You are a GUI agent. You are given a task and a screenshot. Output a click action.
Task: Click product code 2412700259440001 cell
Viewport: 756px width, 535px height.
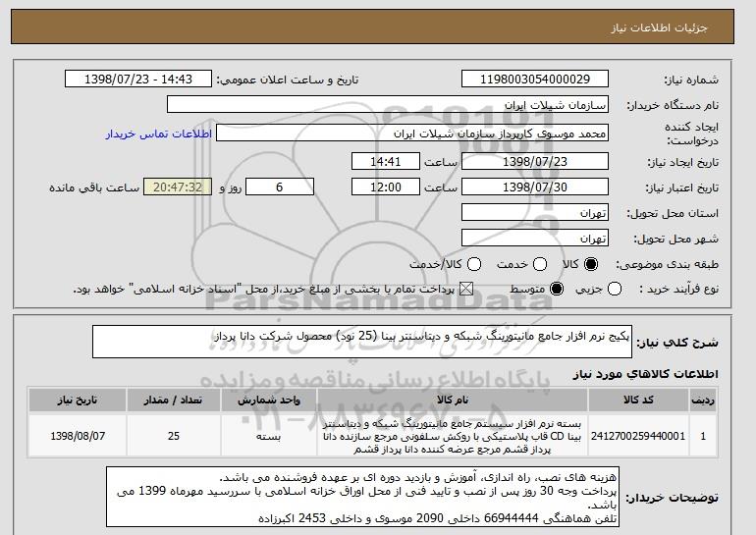[638, 436]
